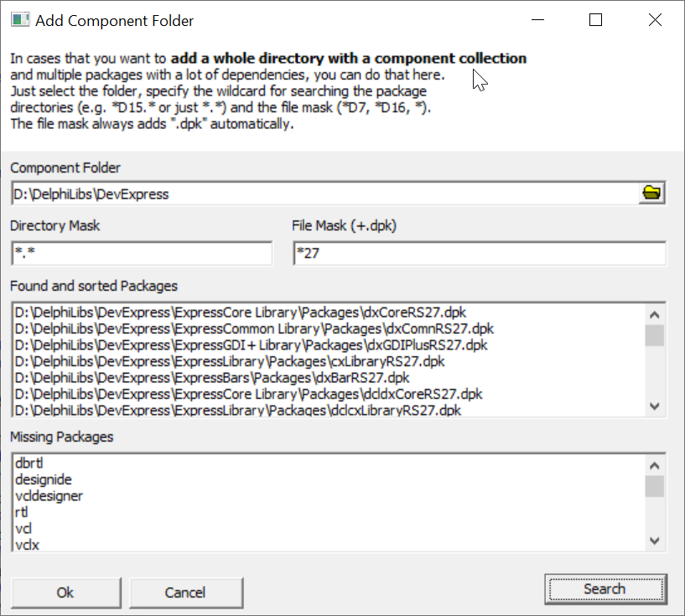The image size is (685, 616).
Task: Click scroll-up arrow of Found Packages list
Action: click(656, 313)
